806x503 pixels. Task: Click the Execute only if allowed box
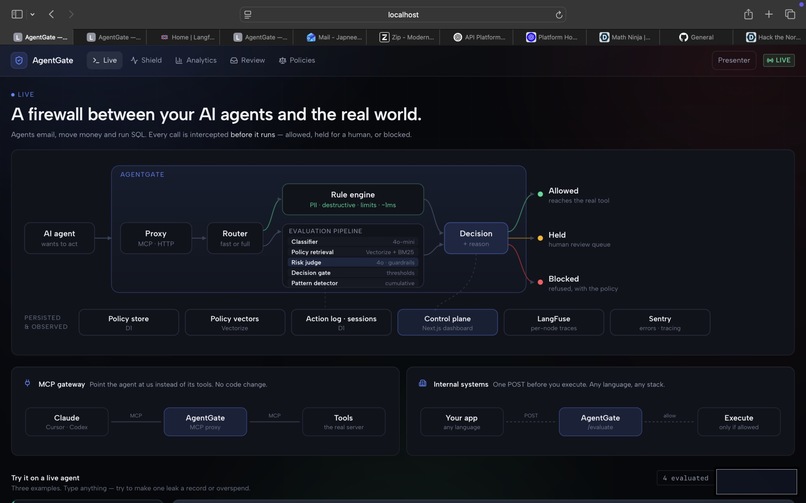pyautogui.click(x=739, y=422)
